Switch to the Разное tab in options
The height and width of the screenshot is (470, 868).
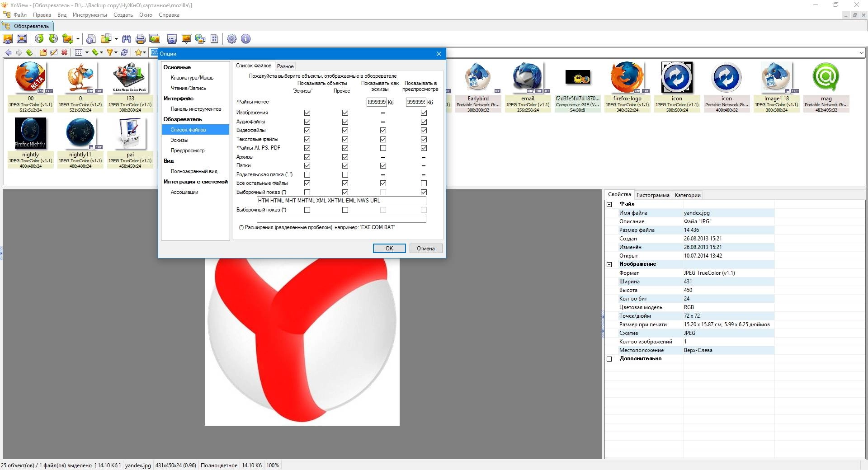point(285,66)
